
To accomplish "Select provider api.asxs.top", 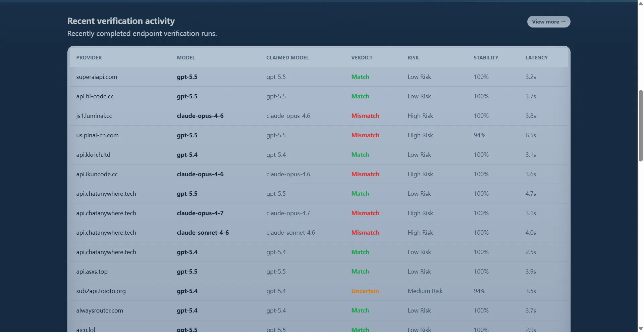I will click(92, 272).
